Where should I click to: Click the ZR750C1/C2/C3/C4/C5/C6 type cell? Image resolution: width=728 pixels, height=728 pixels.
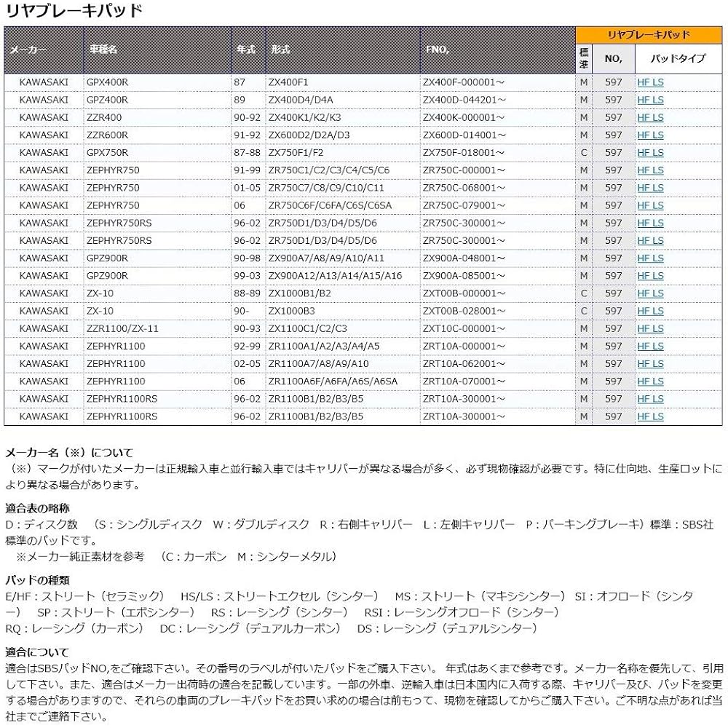(343, 171)
